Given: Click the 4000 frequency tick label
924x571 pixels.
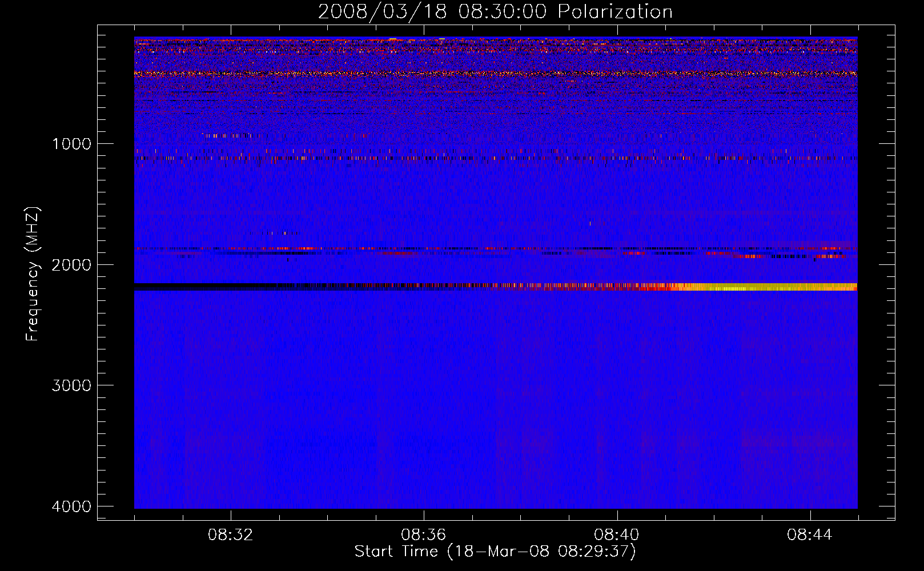Looking at the screenshot, I should coord(72,506).
